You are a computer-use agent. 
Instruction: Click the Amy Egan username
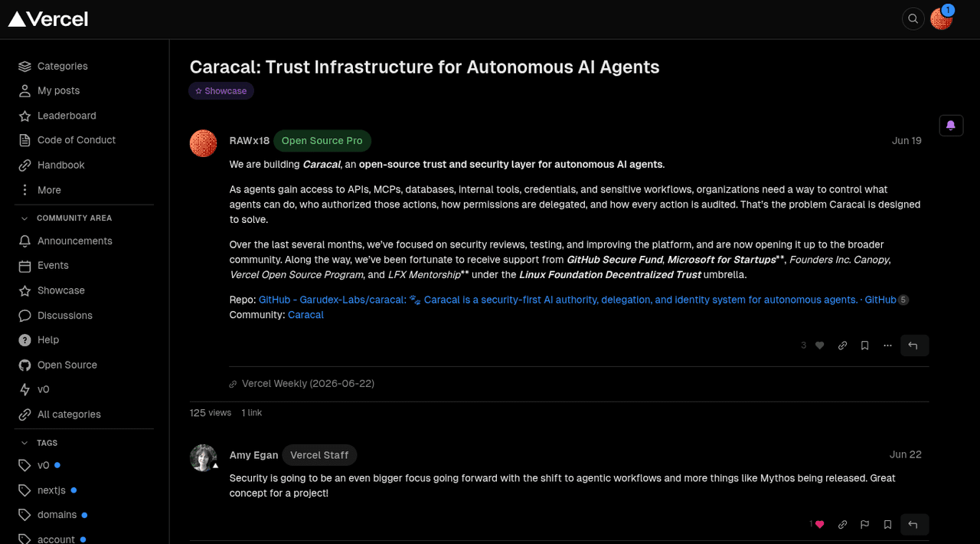point(253,455)
